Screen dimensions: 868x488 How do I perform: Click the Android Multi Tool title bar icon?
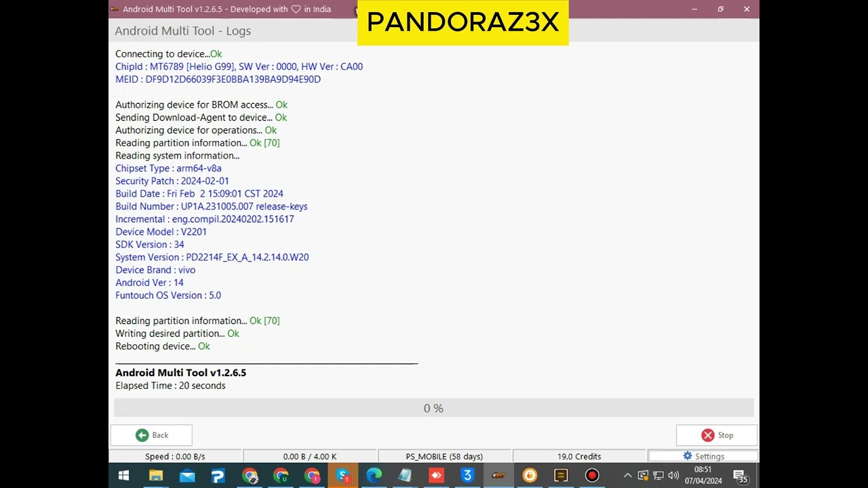114,9
